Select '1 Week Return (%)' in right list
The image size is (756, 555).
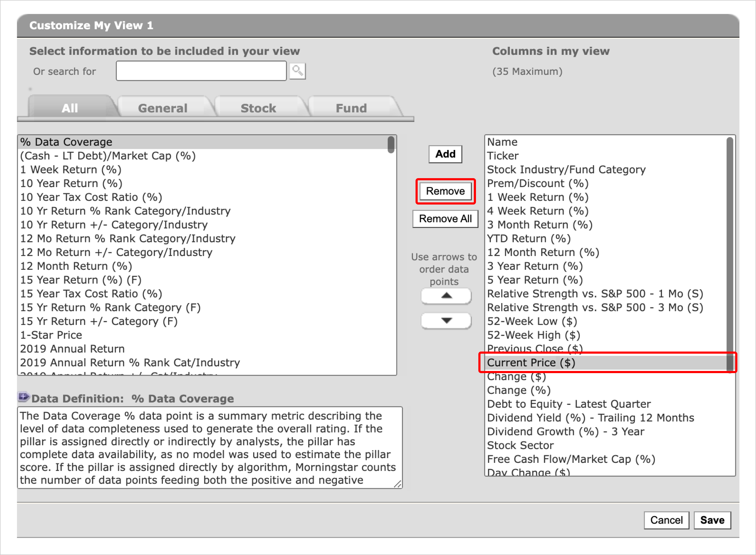(606, 197)
